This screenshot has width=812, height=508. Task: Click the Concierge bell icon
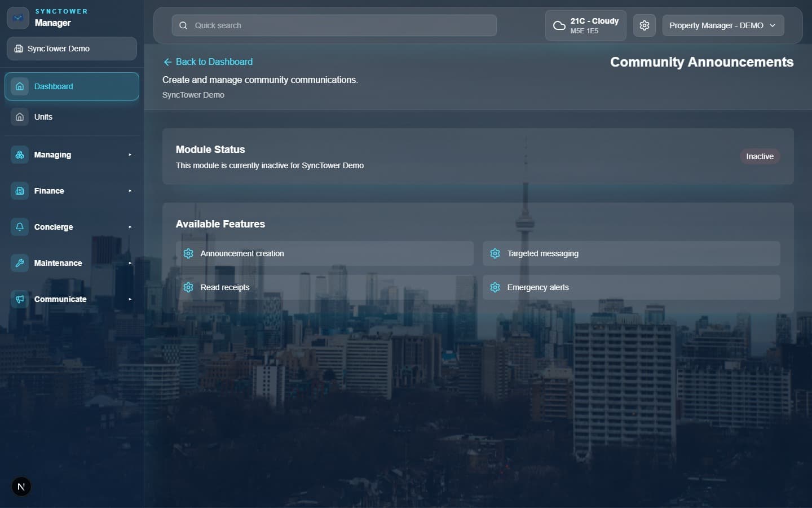[20, 227]
